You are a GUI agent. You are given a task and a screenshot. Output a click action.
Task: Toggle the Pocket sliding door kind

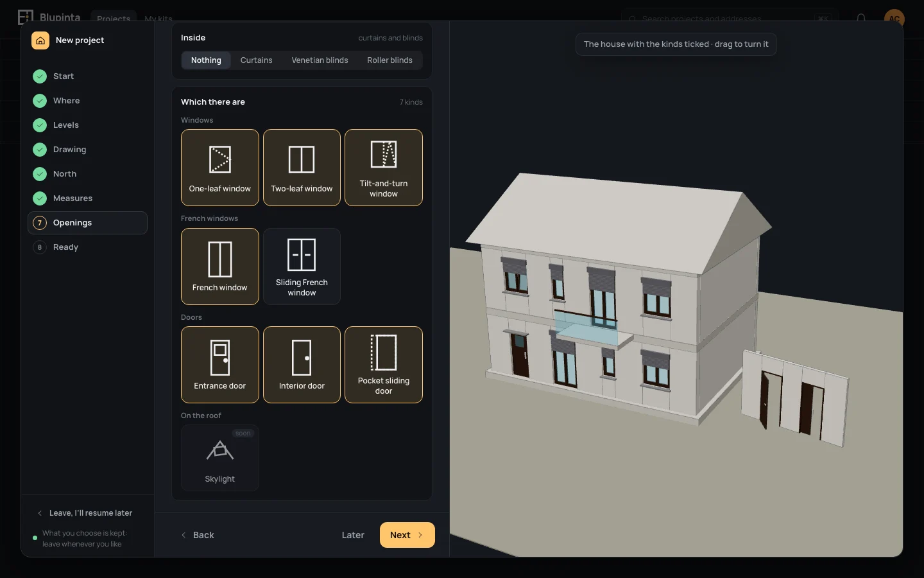point(384,365)
